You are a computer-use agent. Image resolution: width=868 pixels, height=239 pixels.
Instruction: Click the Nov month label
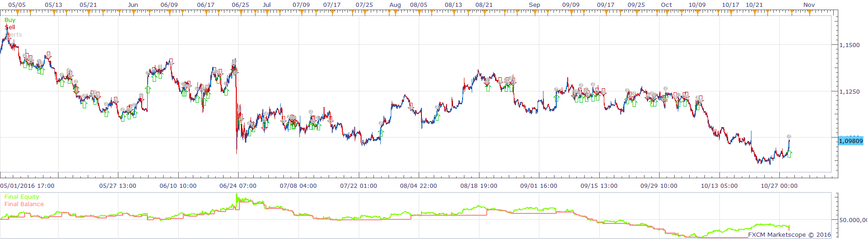pos(809,5)
